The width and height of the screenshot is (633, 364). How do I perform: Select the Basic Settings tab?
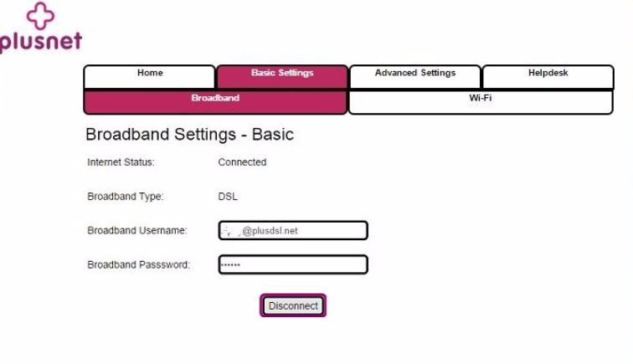[x=282, y=74]
